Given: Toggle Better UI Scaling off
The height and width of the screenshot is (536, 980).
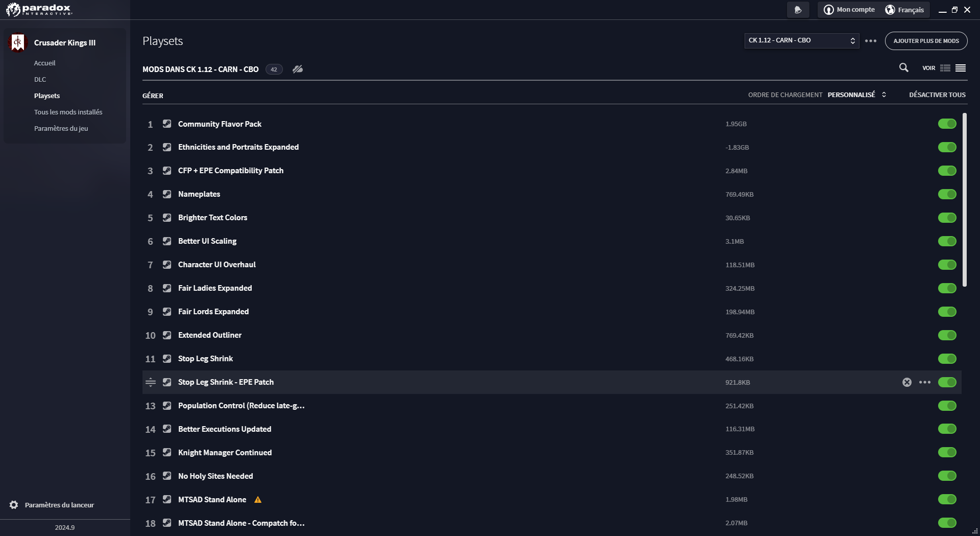Looking at the screenshot, I should point(947,241).
